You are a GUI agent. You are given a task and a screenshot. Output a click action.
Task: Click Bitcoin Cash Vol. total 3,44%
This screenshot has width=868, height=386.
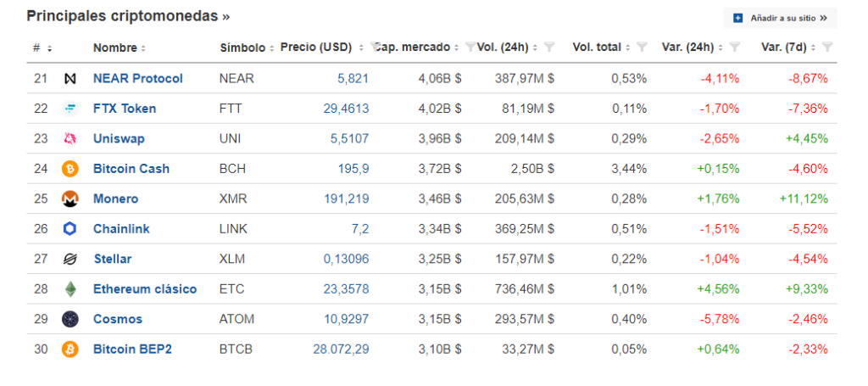629,168
